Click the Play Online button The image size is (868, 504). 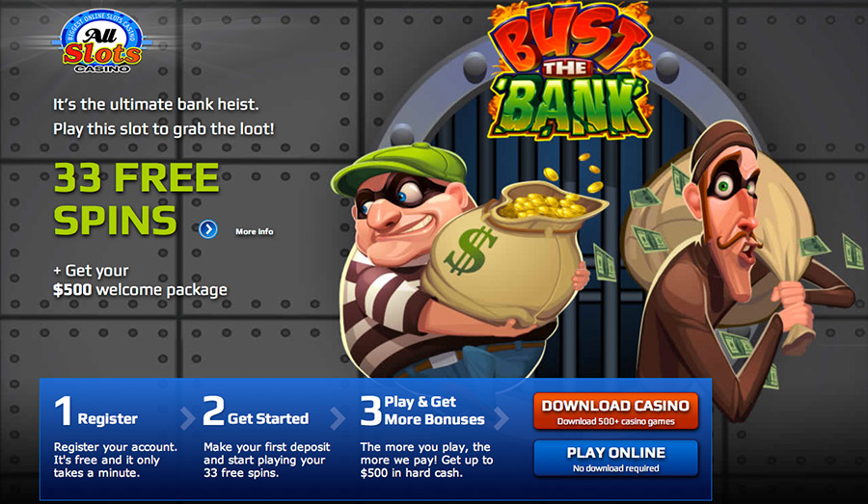click(615, 458)
